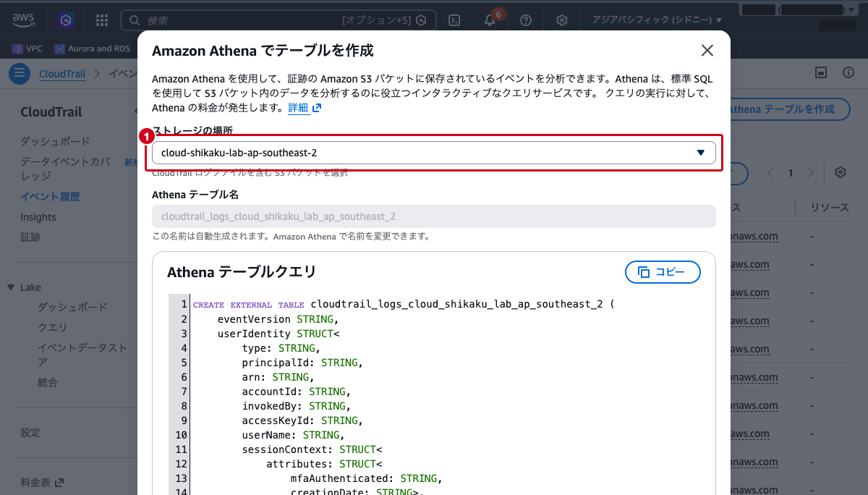Click page number 1 in pagination
This screenshot has width=868, height=495.
[791, 173]
